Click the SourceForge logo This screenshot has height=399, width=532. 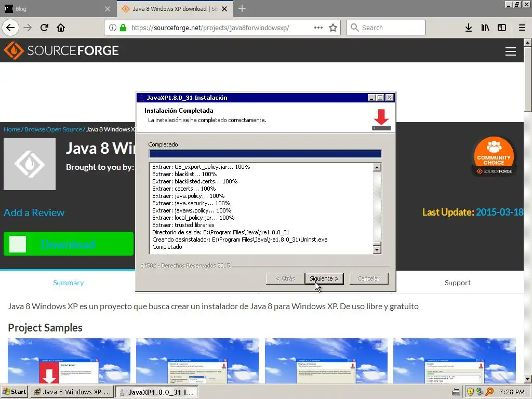pyautogui.click(x=61, y=50)
